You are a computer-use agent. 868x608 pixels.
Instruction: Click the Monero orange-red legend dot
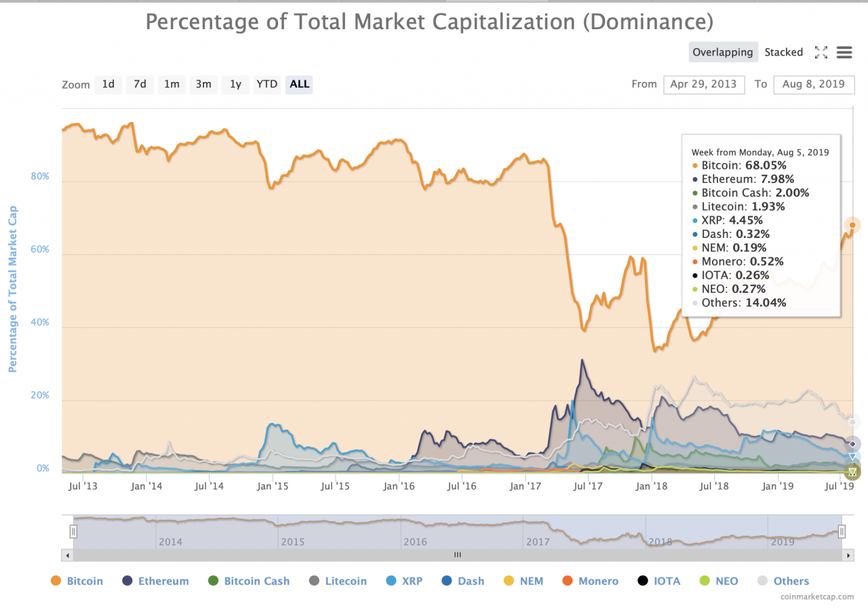click(x=568, y=581)
